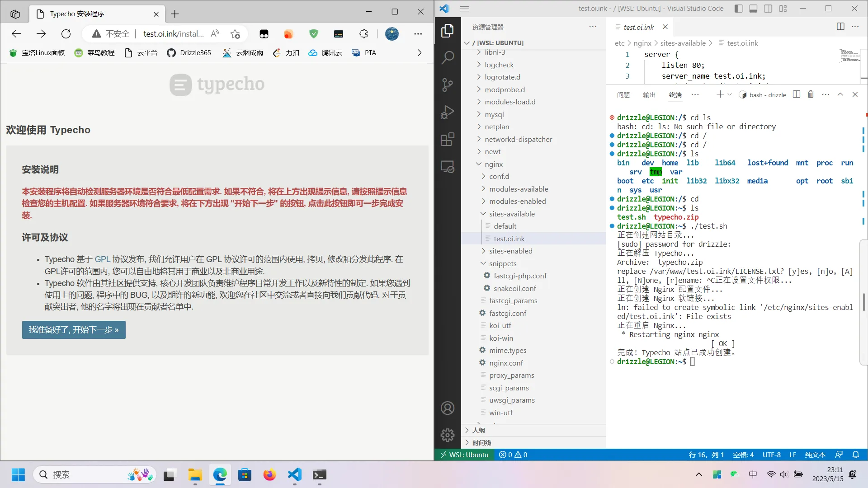The height and width of the screenshot is (488, 868).
Task: Toggle the bottom panel layout button
Action: point(753,9)
